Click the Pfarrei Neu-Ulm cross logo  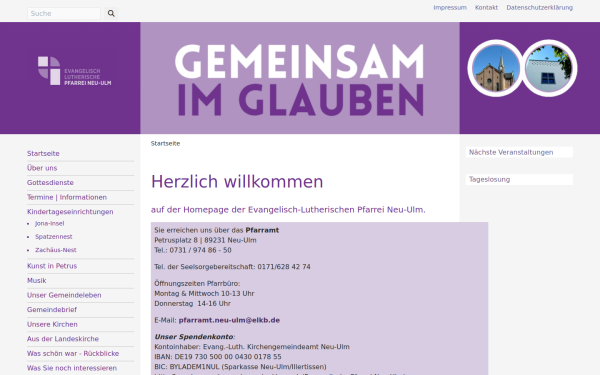[75, 71]
